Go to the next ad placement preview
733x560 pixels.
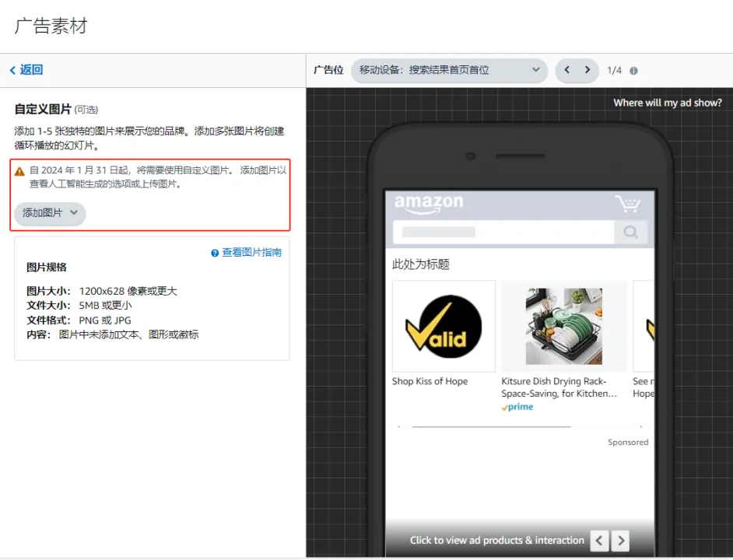coord(587,70)
